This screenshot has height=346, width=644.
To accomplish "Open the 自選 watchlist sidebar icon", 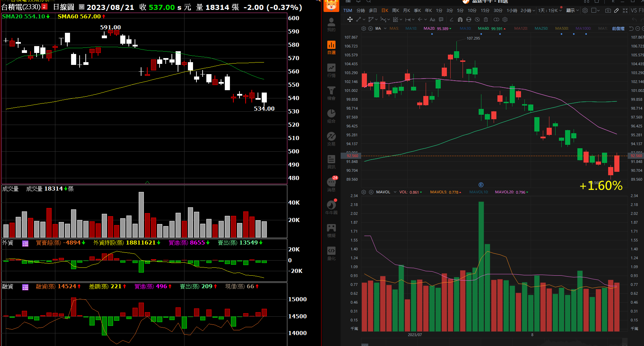I will point(331,48).
